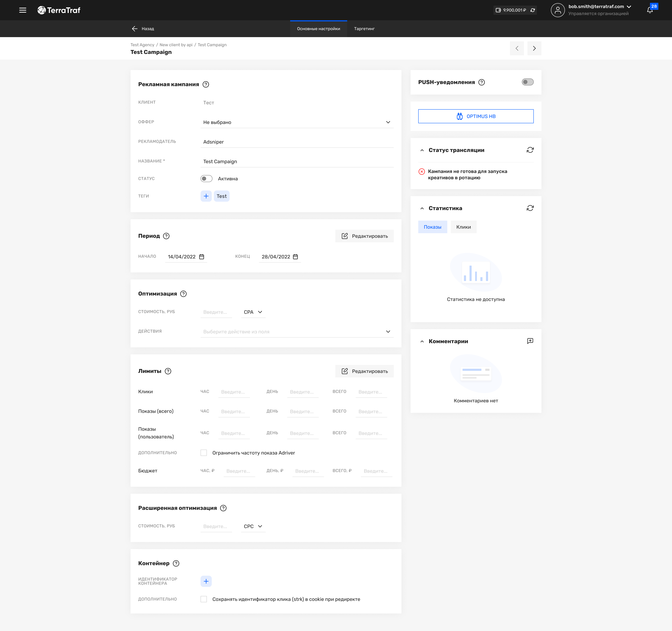The width and height of the screenshot is (672, 631).
Task: Open the Оффер dropdown
Action: coord(297,122)
